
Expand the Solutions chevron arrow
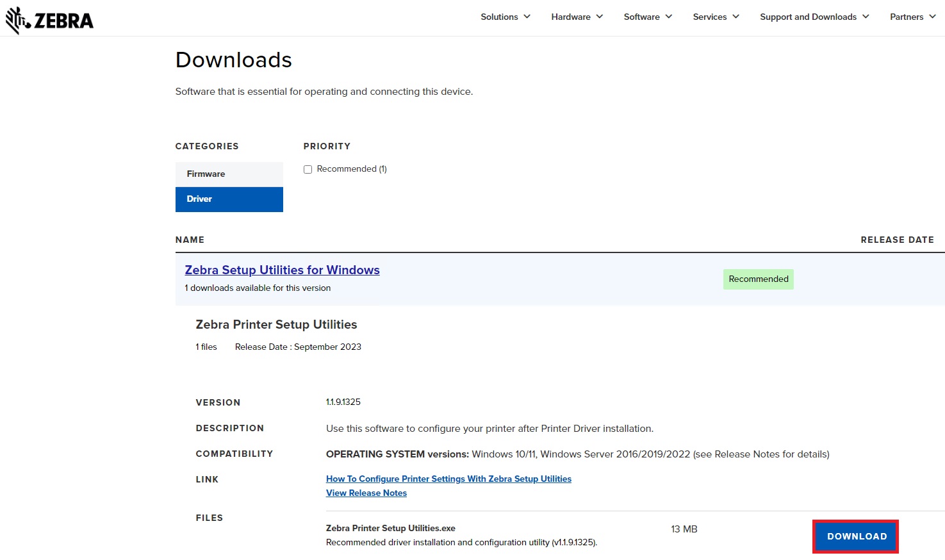(527, 17)
